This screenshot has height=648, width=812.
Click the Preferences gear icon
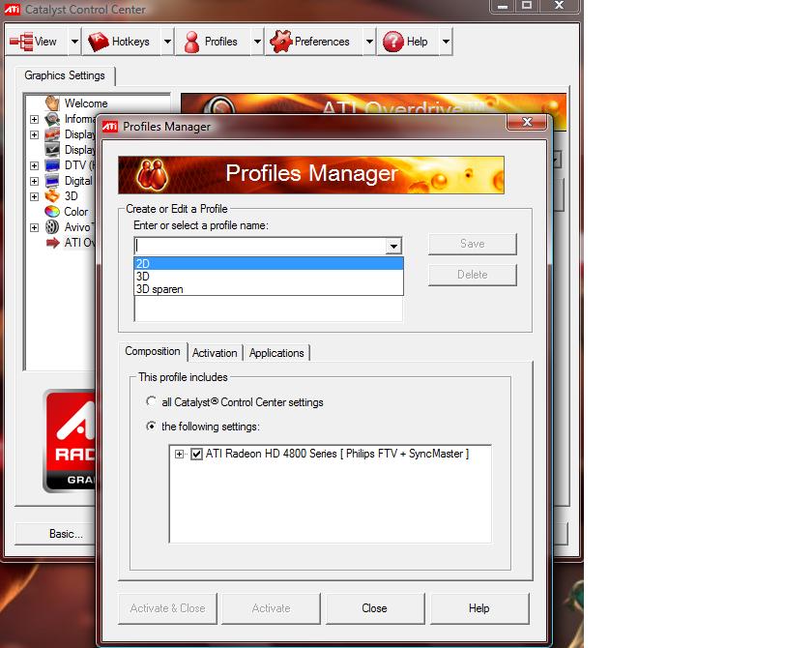pyautogui.click(x=280, y=42)
